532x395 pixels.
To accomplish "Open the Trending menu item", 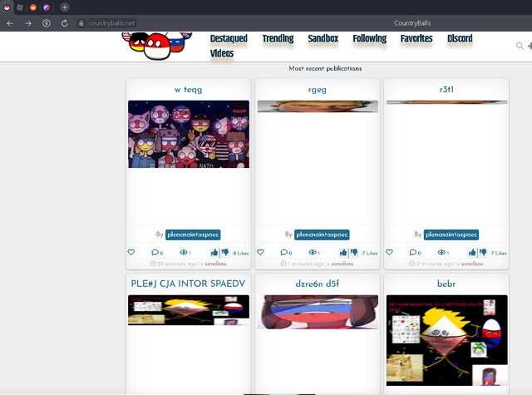I will (x=278, y=39).
